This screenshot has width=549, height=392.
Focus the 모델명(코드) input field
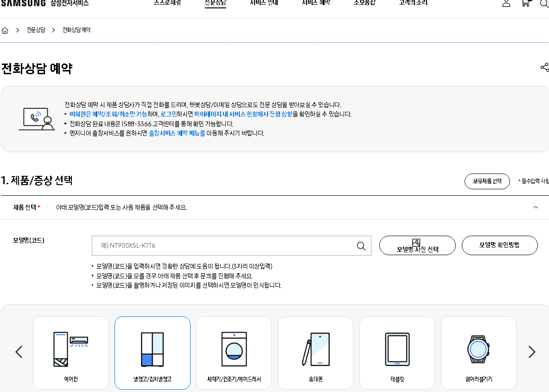tap(231, 245)
